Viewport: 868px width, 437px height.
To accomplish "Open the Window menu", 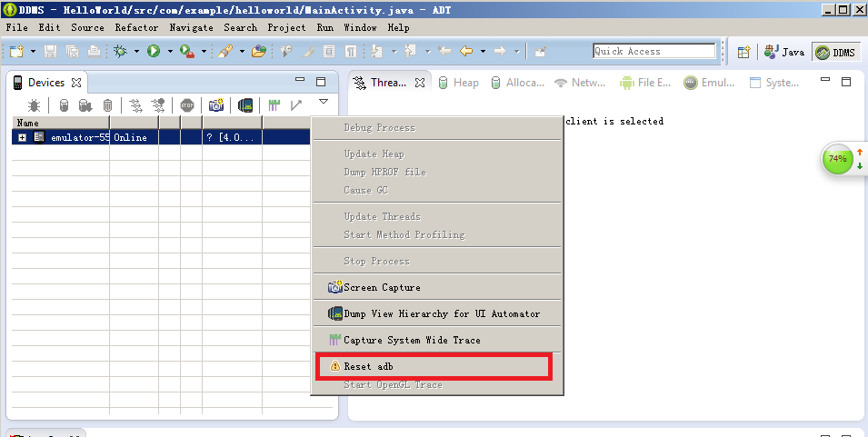I will point(360,27).
